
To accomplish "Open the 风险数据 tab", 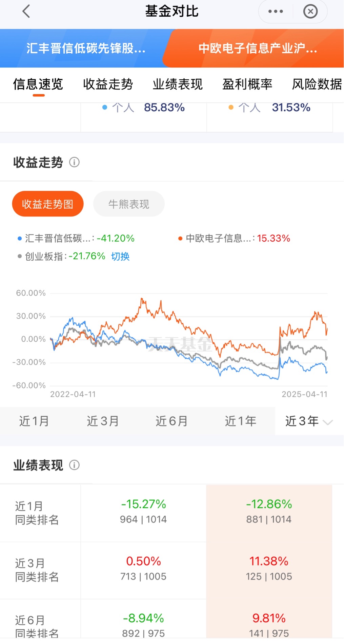I will coord(317,84).
